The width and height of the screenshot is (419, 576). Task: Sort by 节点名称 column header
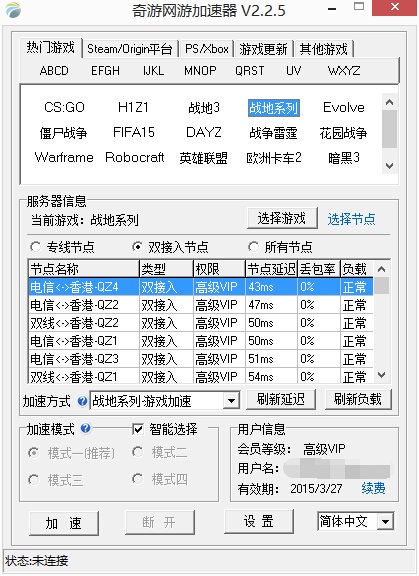coord(84,269)
